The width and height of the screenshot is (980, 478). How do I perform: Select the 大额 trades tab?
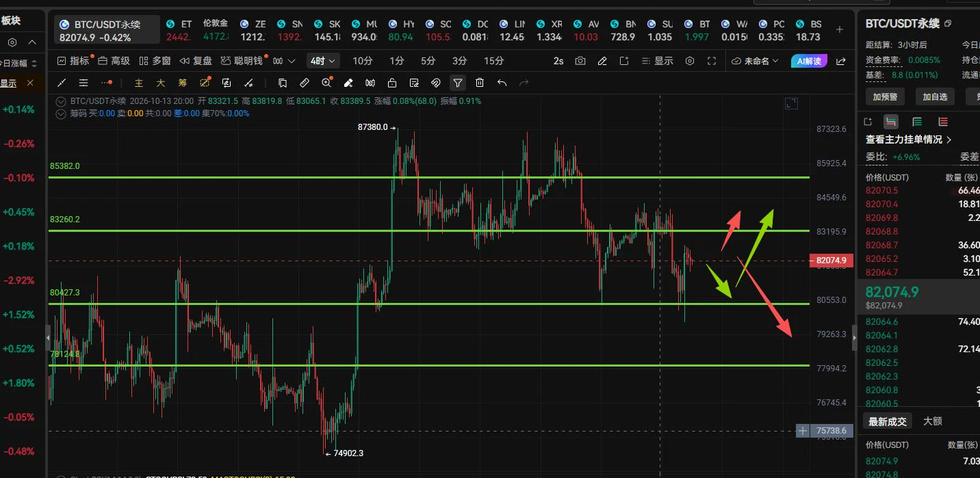coord(933,421)
